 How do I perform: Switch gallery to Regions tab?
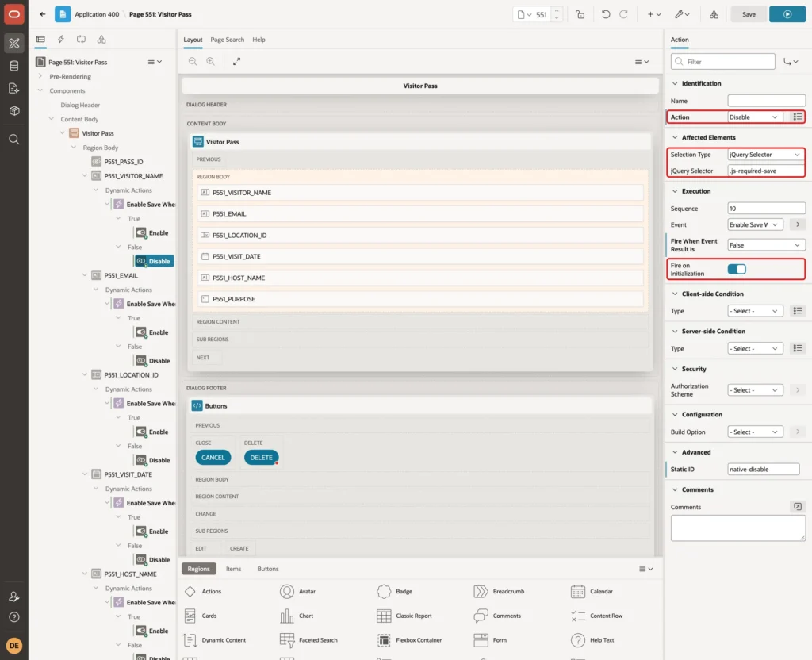[198, 569]
